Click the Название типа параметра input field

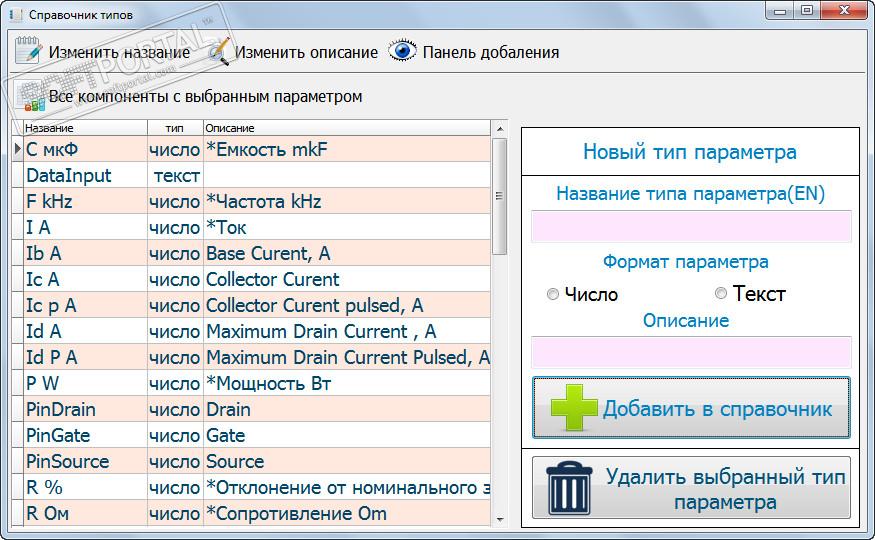691,226
